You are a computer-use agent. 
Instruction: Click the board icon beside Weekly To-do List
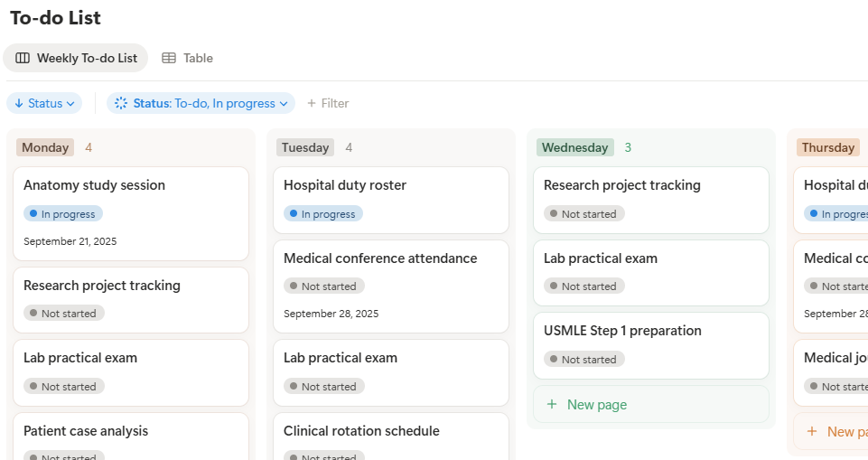click(x=23, y=58)
